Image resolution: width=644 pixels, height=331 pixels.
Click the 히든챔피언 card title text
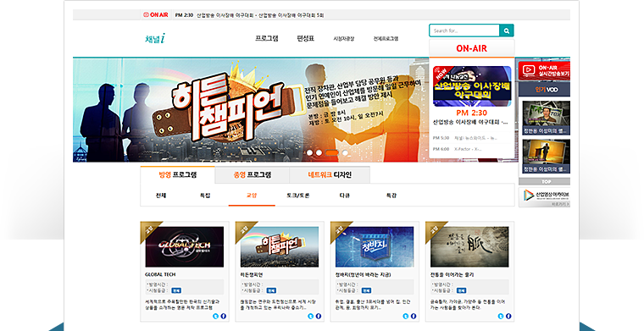252,274
